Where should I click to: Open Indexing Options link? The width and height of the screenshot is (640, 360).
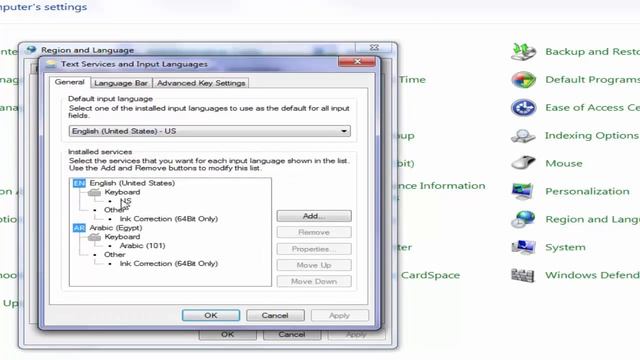pyautogui.click(x=591, y=136)
